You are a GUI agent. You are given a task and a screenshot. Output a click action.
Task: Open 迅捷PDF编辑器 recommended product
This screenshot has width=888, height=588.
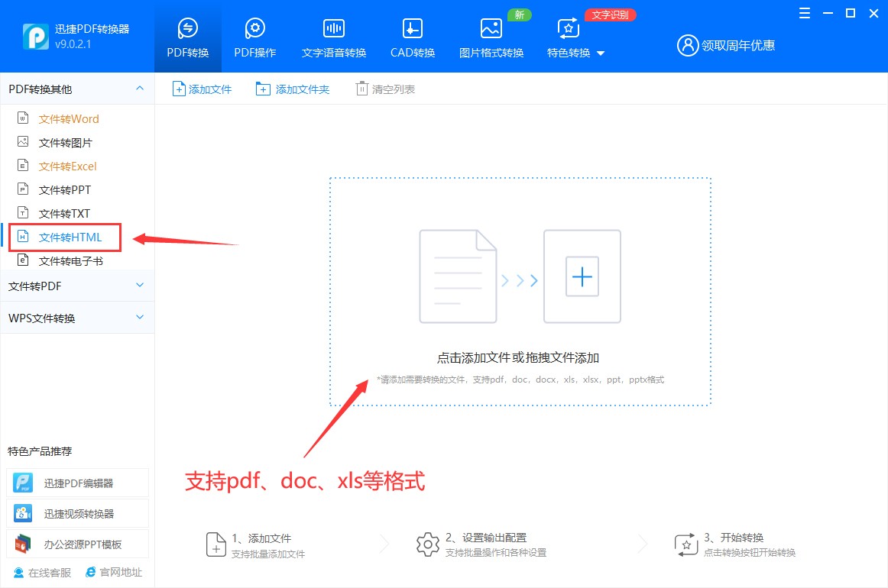pyautogui.click(x=78, y=483)
